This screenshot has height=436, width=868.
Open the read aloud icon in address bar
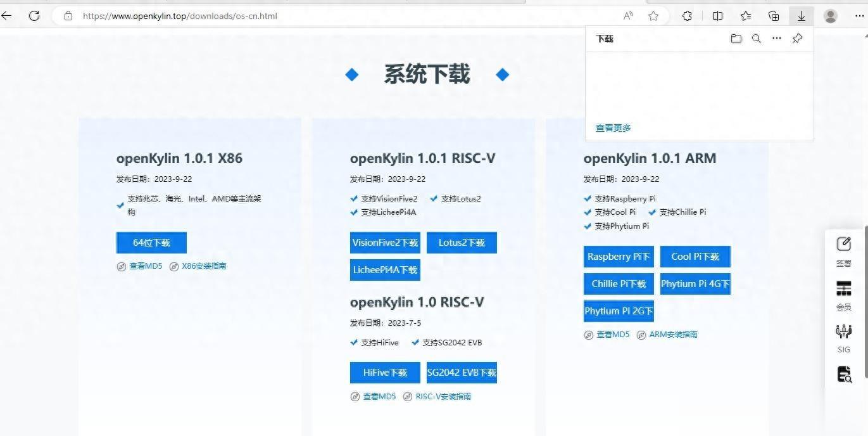click(628, 16)
